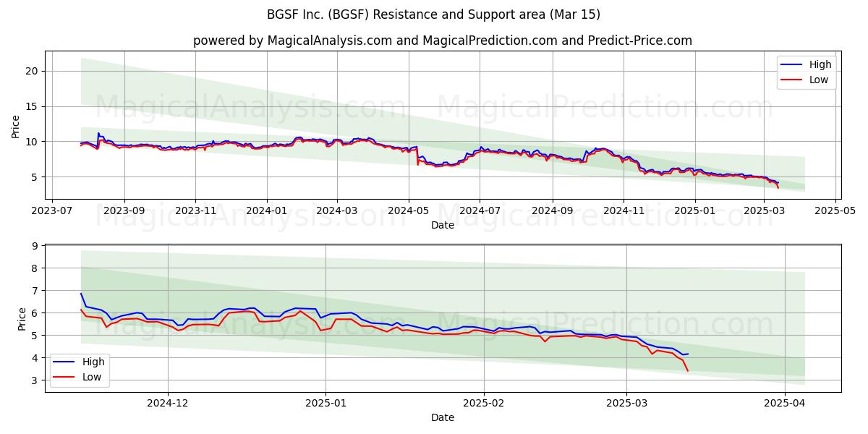Click the final low point of red line in bottom chart
Image resolution: width=868 pixels, height=434 pixels.
click(x=687, y=371)
